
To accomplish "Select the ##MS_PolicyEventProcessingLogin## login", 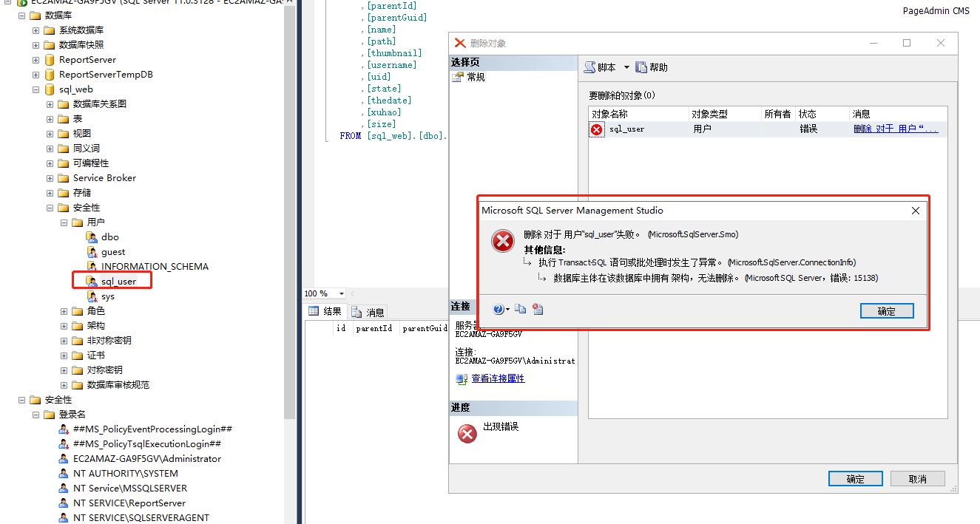I will coord(153,429).
